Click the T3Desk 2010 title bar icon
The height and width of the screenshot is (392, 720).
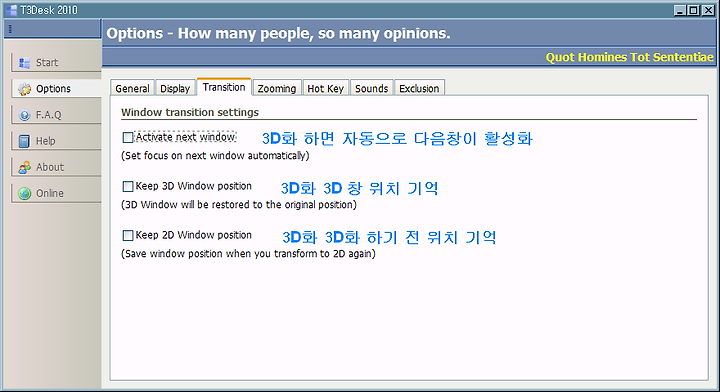click(x=11, y=10)
